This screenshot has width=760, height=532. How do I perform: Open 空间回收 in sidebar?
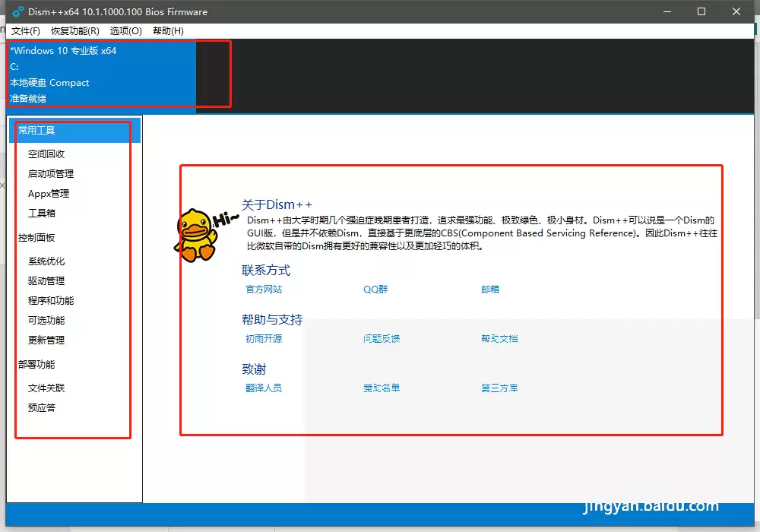click(46, 154)
